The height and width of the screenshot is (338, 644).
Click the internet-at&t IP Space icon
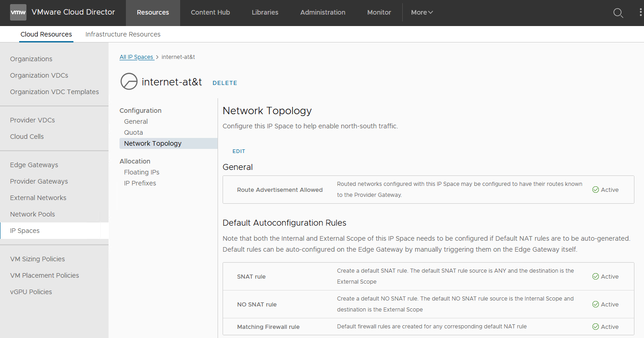(x=129, y=82)
